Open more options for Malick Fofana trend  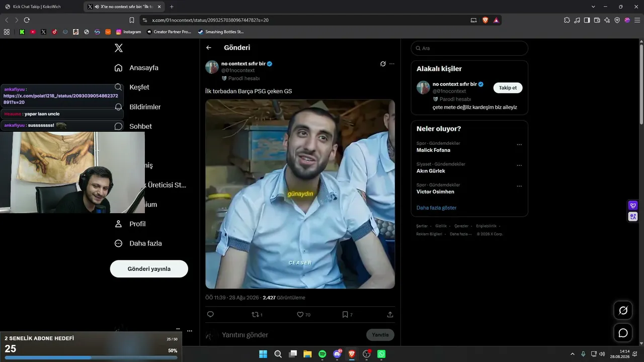click(x=519, y=145)
